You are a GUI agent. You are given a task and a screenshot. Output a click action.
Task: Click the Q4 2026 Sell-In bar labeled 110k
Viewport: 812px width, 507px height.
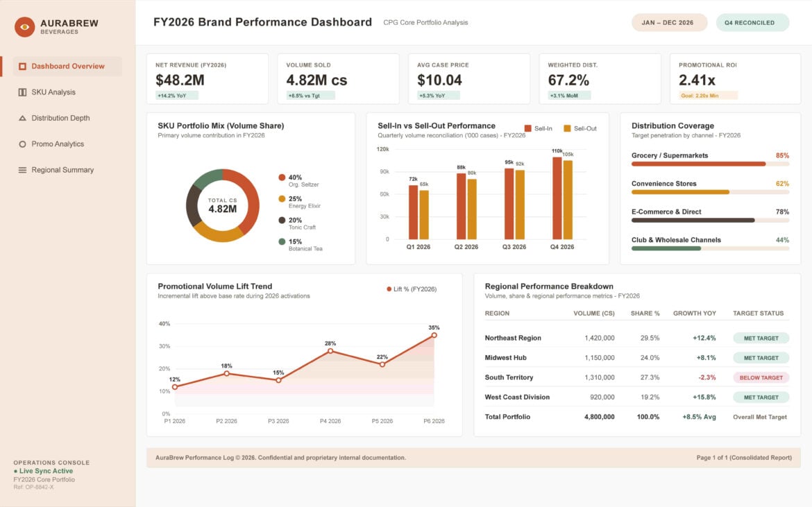coord(557,198)
